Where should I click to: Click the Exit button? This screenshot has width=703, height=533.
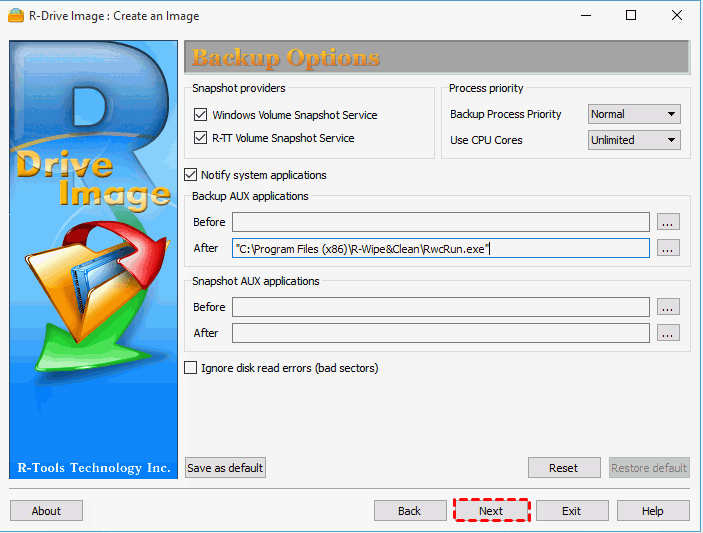click(572, 511)
